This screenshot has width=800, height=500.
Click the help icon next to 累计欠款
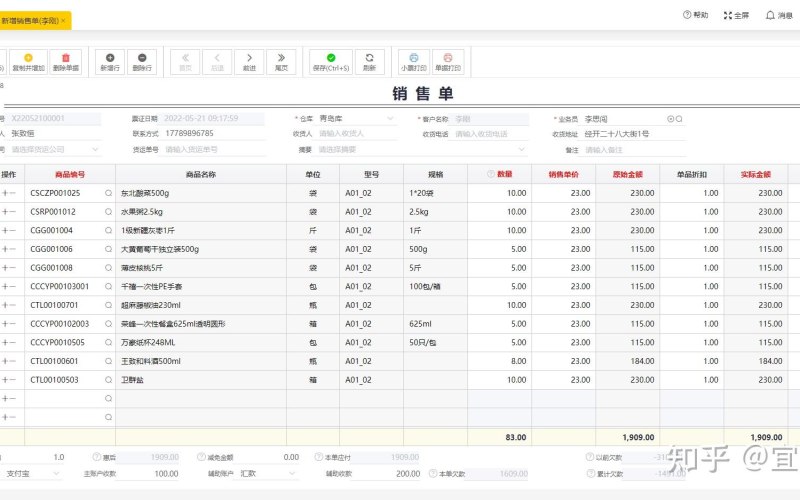click(591, 474)
